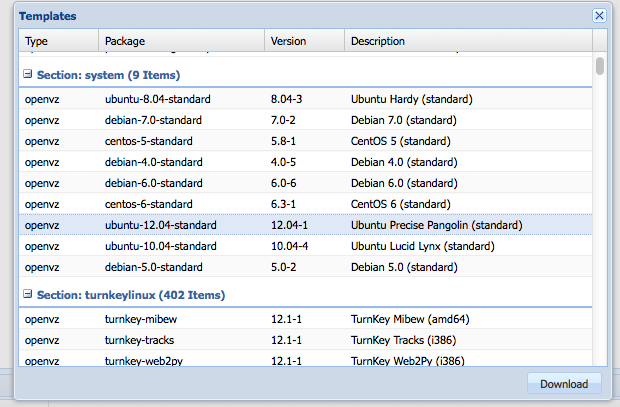
Task: Pick the debian-4.0-standard template
Action: click(305, 162)
